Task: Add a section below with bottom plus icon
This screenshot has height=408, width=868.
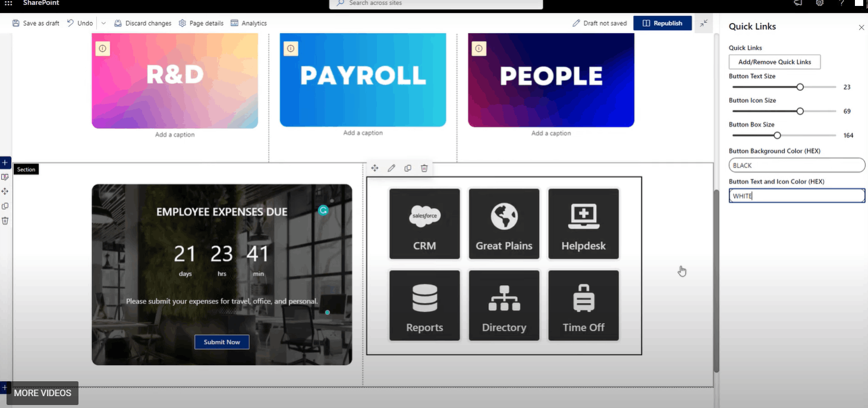Action: (x=4, y=387)
